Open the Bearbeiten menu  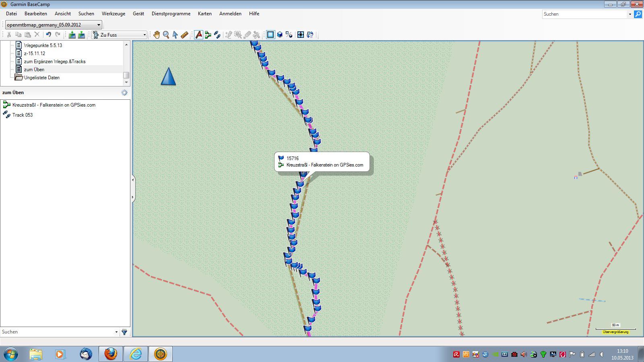click(36, 14)
